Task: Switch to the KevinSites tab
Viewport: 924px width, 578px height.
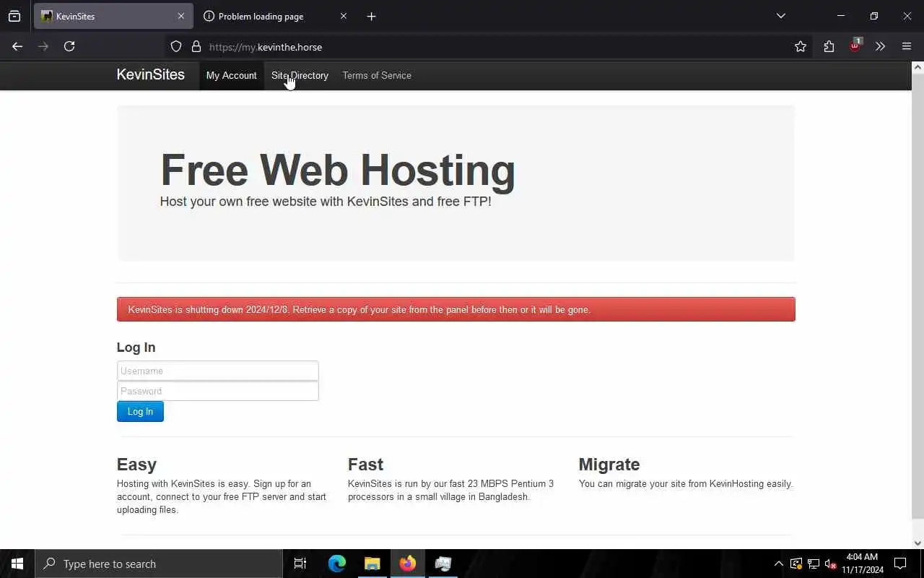Action: pos(113,16)
